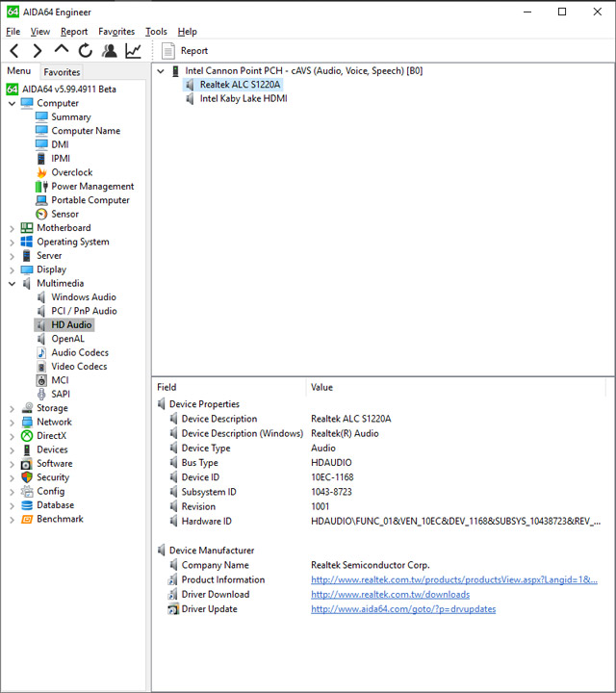This screenshot has width=616, height=693.
Task: Select Windows Audio in the tree
Action: (84, 297)
